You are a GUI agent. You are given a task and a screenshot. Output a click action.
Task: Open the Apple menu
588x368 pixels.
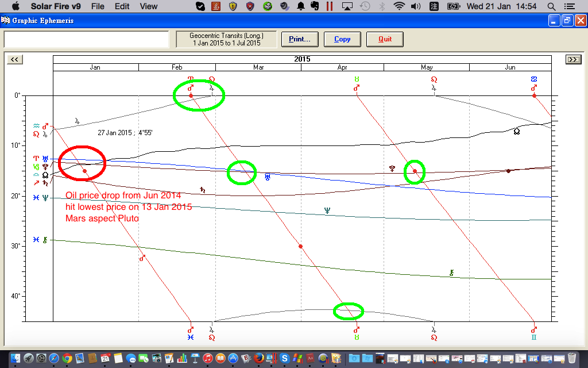pos(16,6)
